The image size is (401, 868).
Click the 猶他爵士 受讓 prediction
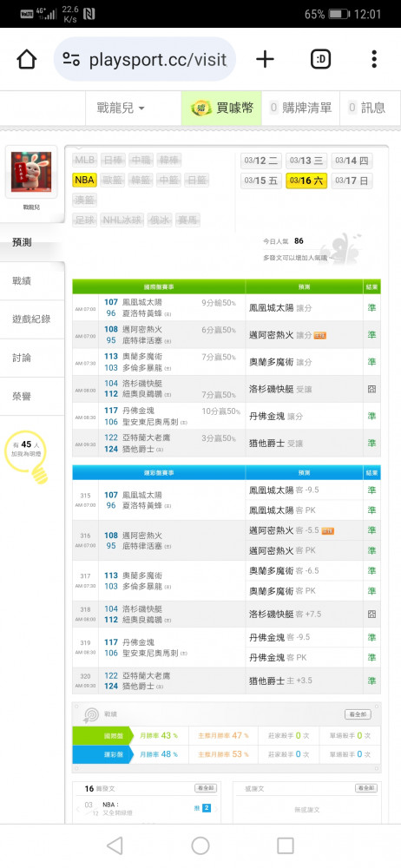pos(276,444)
